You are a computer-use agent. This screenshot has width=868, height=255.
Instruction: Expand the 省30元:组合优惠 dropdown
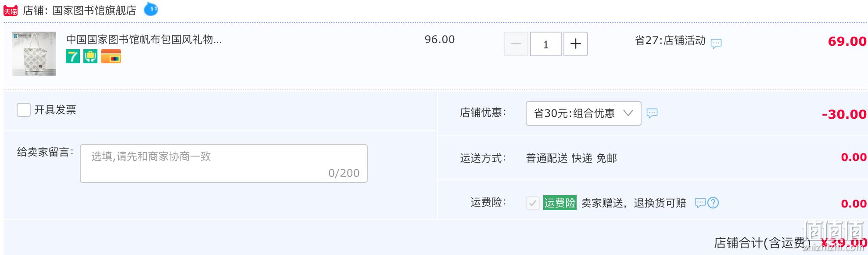[584, 113]
